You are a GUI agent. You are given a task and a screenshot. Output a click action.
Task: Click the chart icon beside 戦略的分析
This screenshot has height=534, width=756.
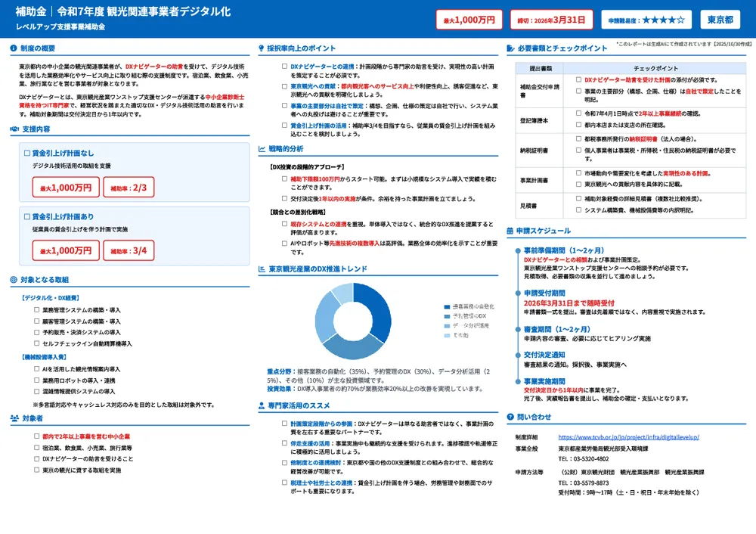(262, 149)
